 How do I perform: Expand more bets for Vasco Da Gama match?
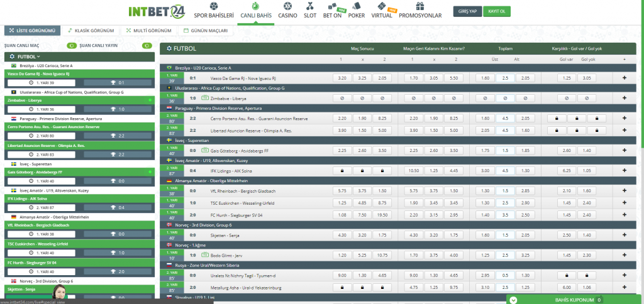(x=625, y=78)
